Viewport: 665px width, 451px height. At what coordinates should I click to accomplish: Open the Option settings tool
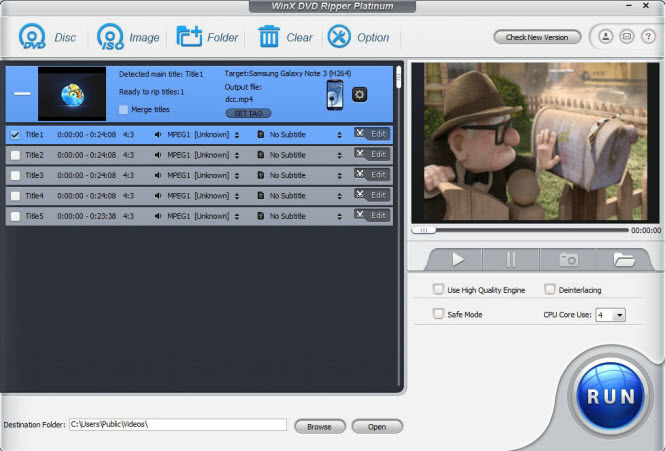point(358,37)
